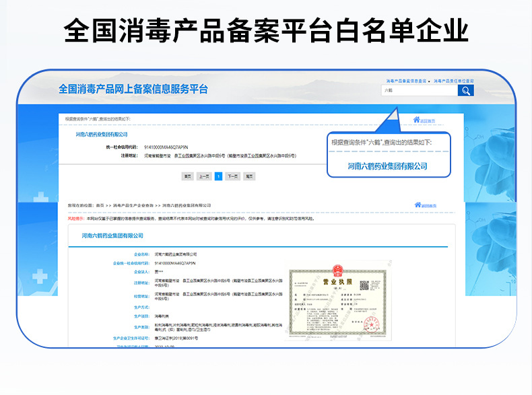The image size is (532, 395).
Task: Click the 上一页 pagination button
Action: point(204,176)
